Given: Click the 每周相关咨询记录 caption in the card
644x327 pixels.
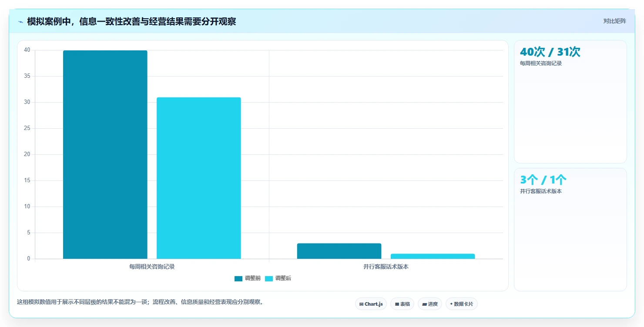Looking at the screenshot, I should [541, 63].
